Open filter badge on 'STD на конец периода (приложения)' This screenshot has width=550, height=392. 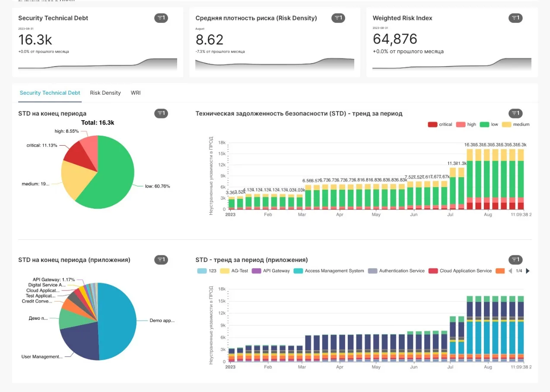point(161,260)
